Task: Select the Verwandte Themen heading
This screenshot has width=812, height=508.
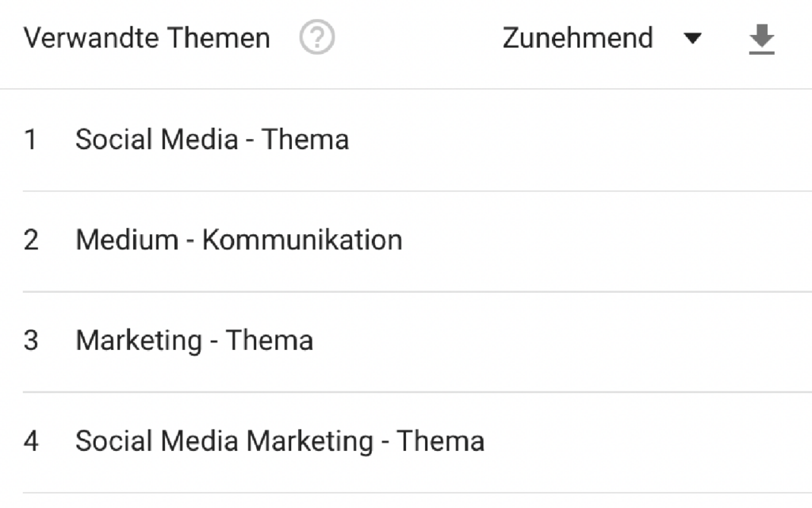Action: (147, 38)
